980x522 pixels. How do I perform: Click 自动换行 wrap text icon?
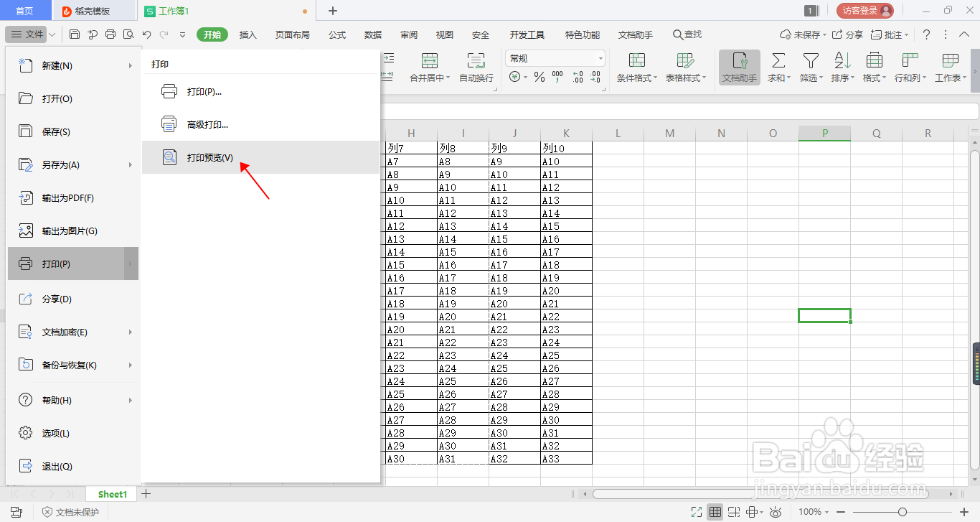click(476, 60)
